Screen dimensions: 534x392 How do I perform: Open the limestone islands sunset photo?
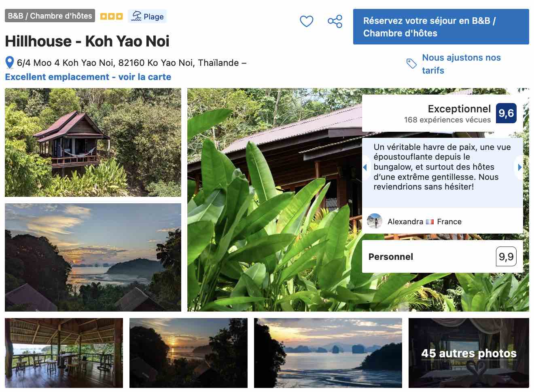328,353
